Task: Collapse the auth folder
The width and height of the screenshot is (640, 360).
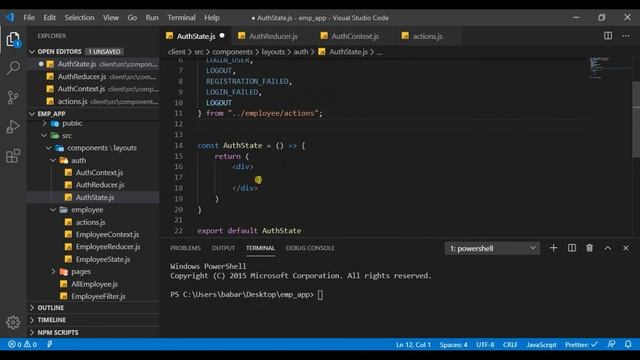Action: [93, 160]
